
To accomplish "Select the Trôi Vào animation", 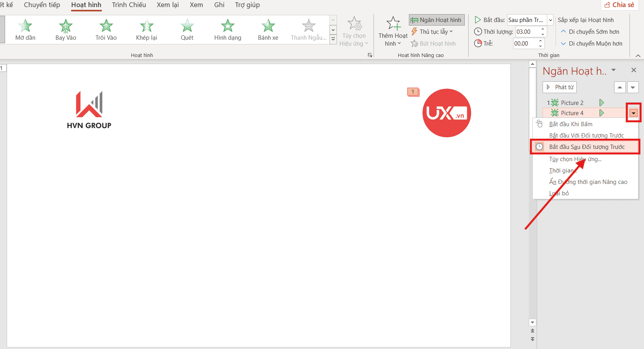I will click(106, 30).
